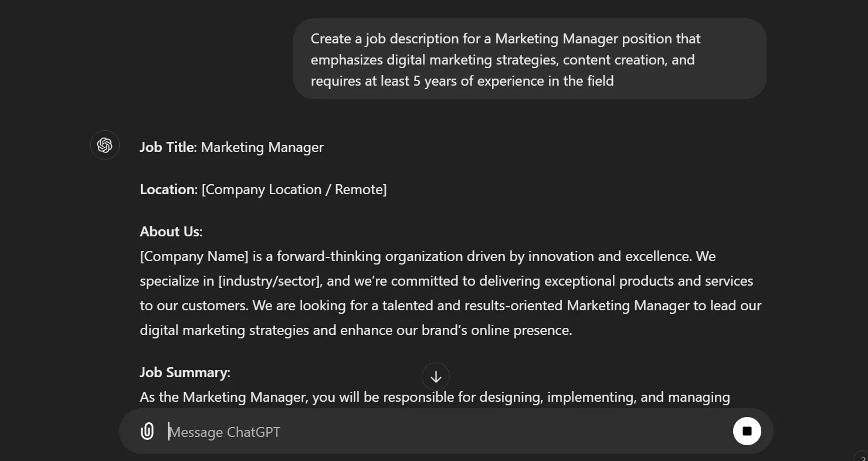Click 'to our customers' line in About Us
Image resolution: width=868 pixels, height=461 pixels.
(450, 306)
